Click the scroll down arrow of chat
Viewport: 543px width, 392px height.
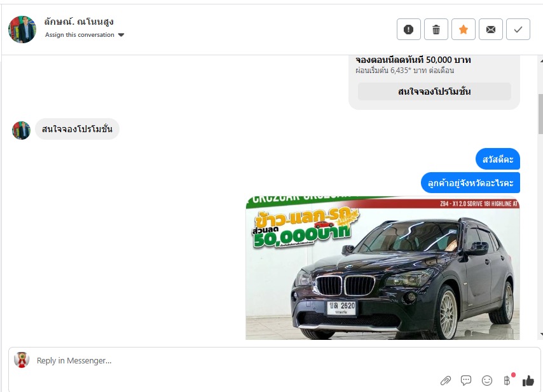(x=540, y=335)
